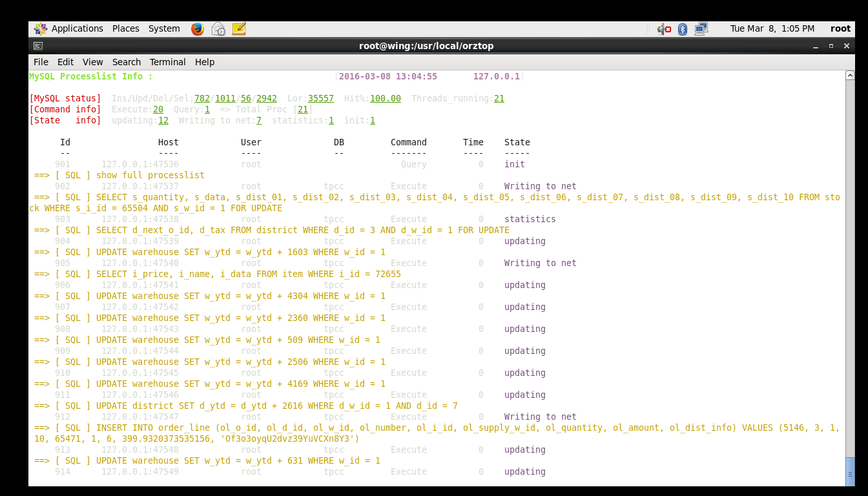The image size is (868, 496).
Task: Click the [MySQL status] label
Action: pos(65,98)
